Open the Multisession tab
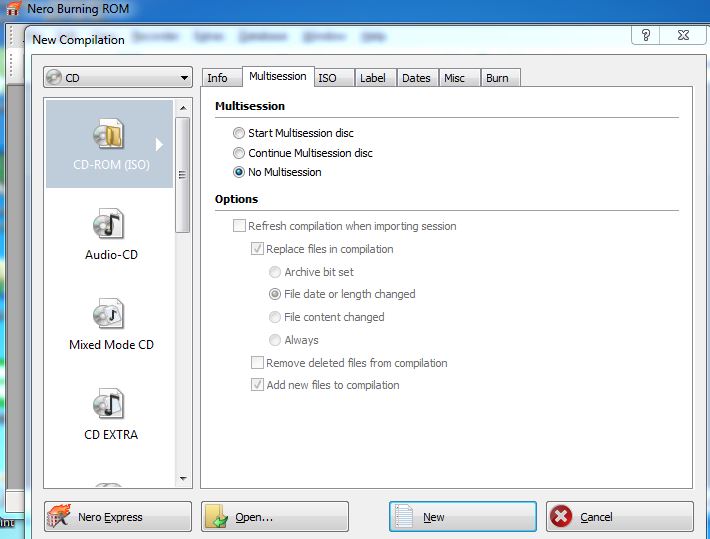 [278, 77]
